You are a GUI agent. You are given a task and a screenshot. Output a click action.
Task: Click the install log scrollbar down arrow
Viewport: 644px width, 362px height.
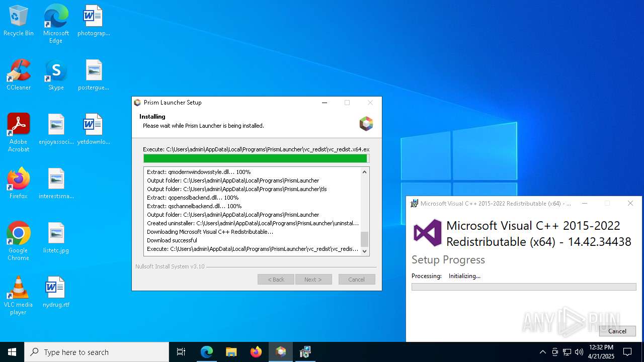click(x=365, y=251)
